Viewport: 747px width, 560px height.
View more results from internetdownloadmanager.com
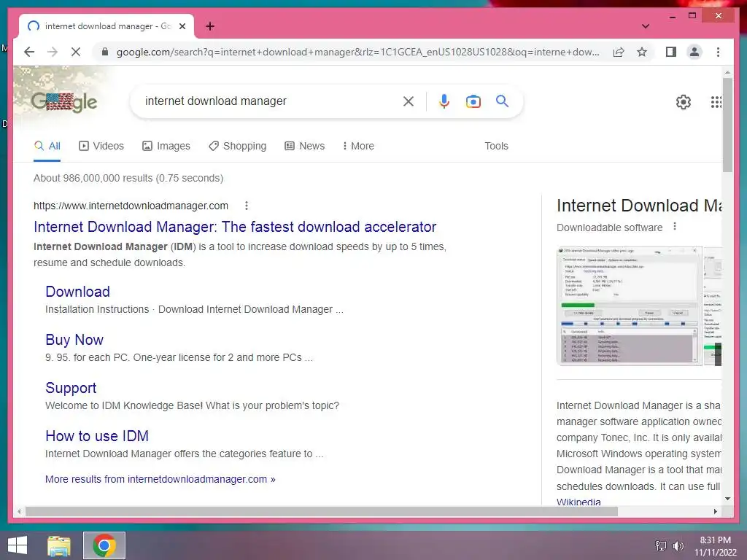[x=160, y=479]
